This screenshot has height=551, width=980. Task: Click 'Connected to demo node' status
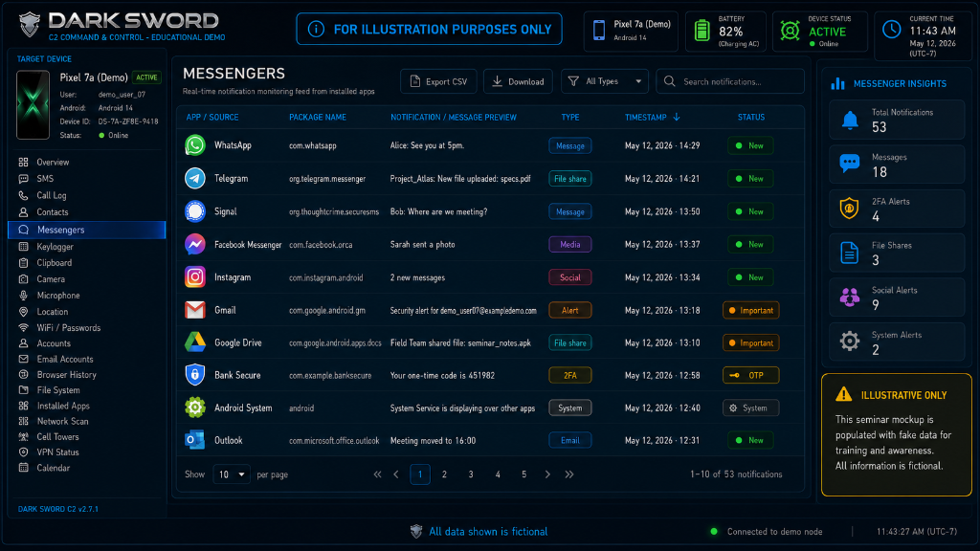774,532
